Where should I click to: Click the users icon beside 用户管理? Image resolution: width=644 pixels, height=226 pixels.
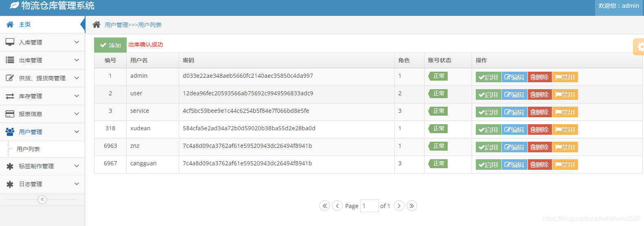pos(10,132)
